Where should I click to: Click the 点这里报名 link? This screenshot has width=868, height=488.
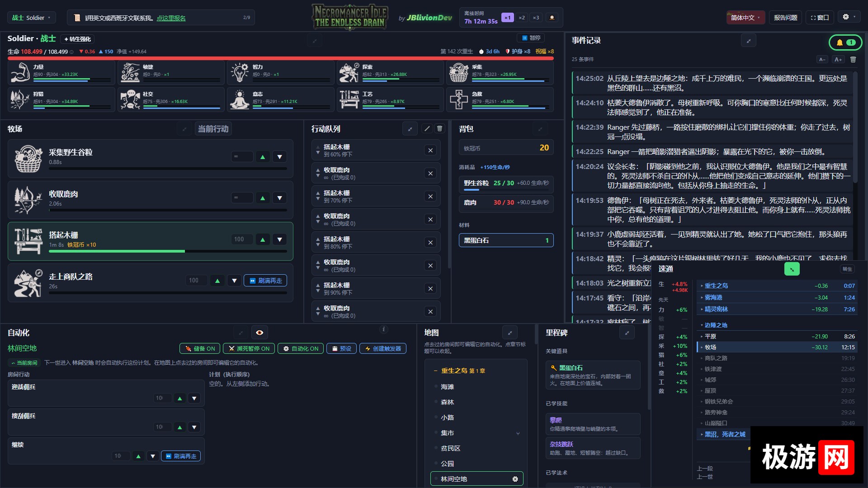click(171, 18)
